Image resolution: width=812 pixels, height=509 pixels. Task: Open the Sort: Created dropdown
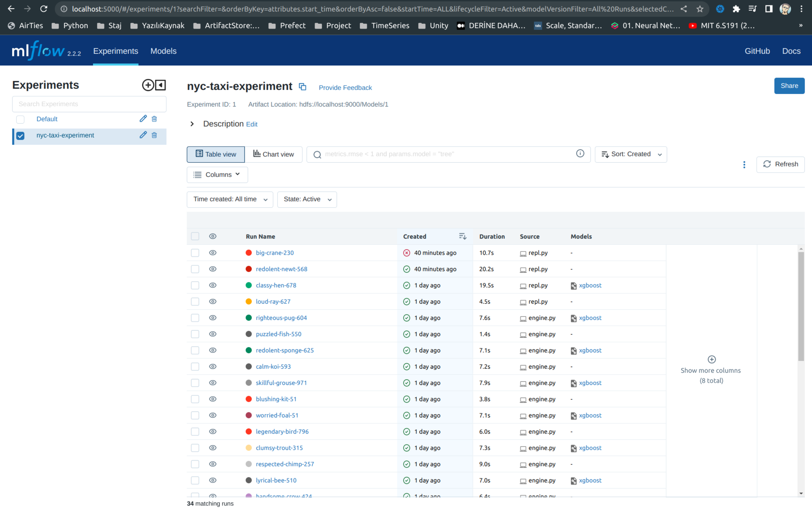click(x=631, y=154)
